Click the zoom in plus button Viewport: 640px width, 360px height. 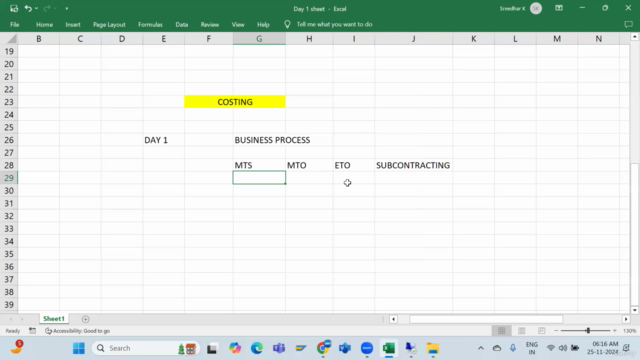point(615,331)
